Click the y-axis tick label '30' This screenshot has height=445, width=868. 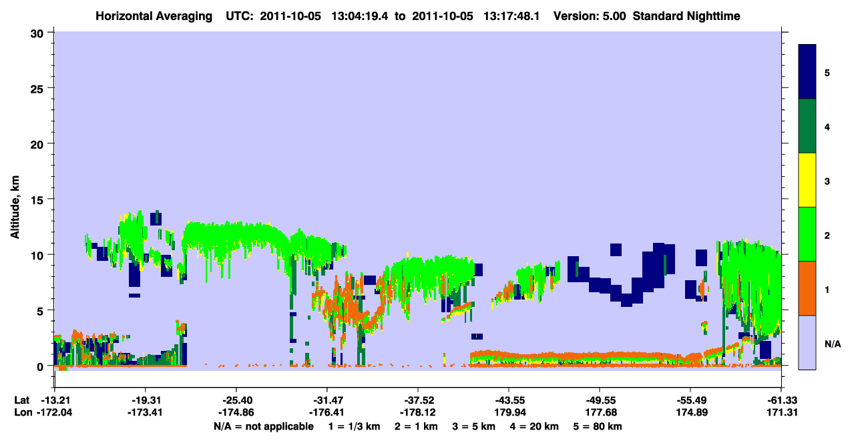(x=37, y=33)
